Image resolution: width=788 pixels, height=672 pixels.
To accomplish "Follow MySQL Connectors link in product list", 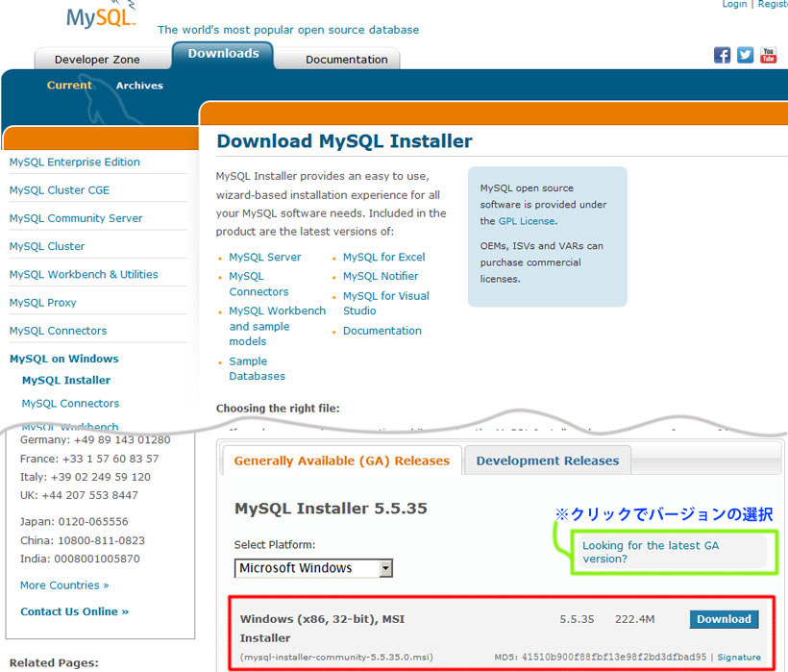I will [x=259, y=284].
